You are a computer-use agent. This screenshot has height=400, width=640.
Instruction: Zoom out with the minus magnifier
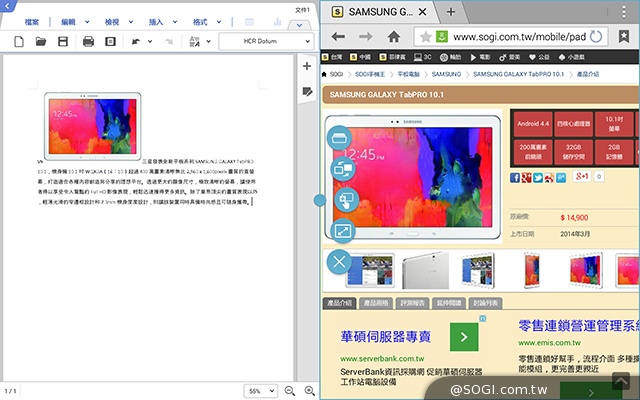pyautogui.click(x=290, y=391)
